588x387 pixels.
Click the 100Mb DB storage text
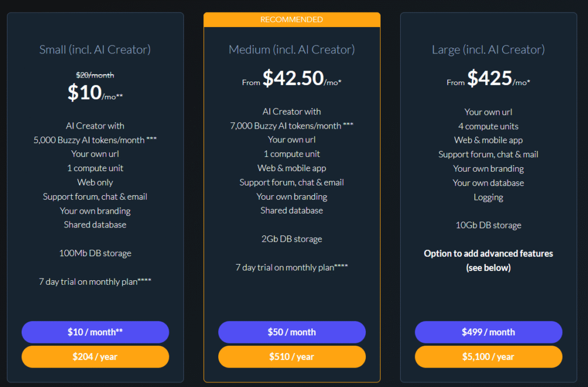[95, 253]
